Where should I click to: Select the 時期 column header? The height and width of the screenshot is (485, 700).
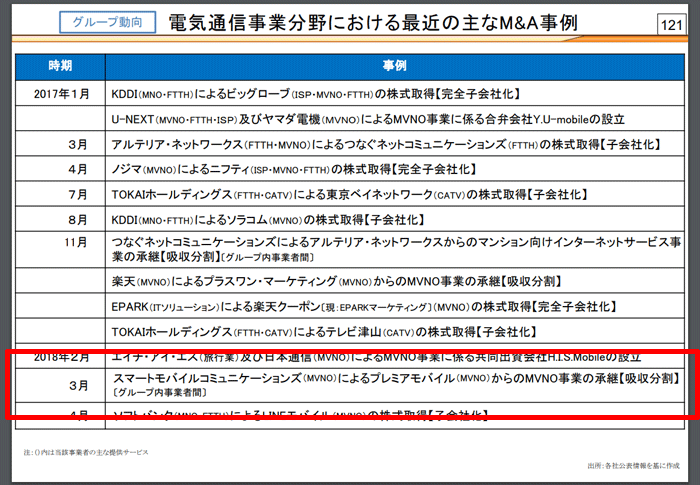click(60, 66)
